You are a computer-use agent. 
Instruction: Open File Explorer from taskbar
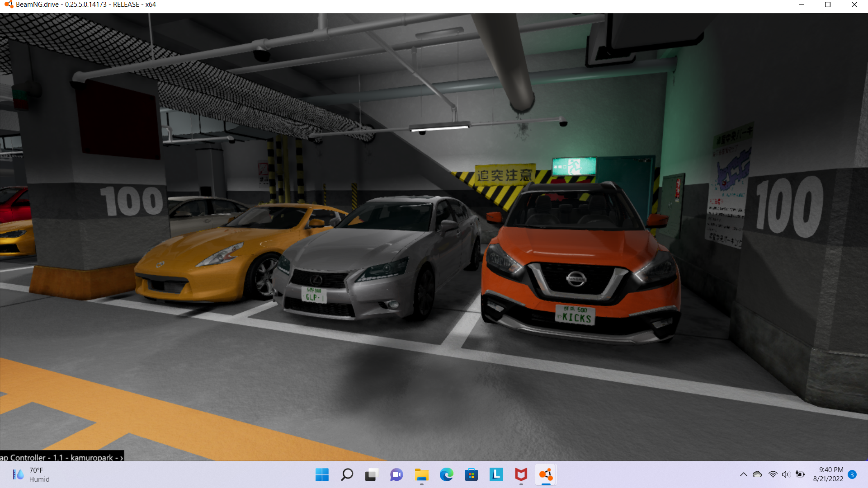421,474
